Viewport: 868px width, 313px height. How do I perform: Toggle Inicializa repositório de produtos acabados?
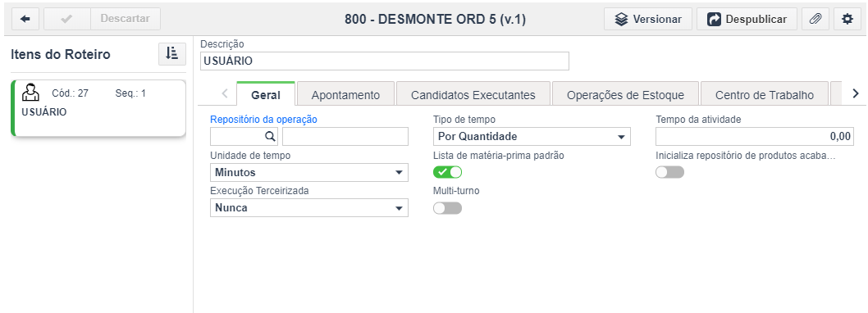669,172
